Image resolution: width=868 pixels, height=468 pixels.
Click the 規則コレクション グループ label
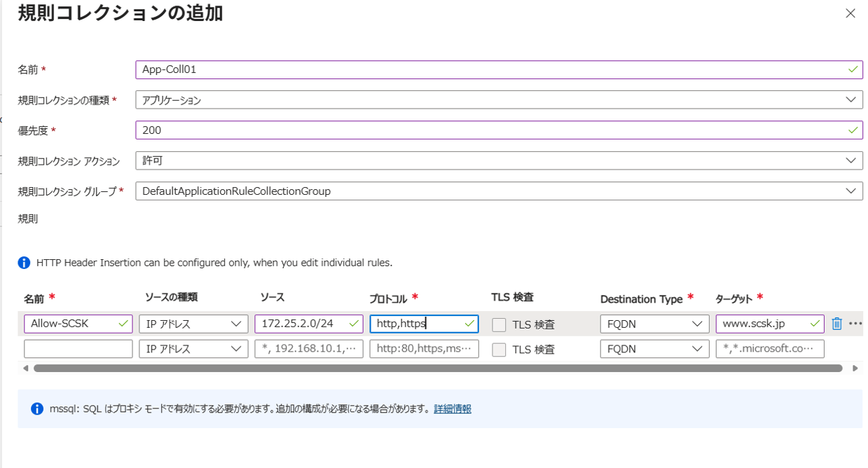67,191
